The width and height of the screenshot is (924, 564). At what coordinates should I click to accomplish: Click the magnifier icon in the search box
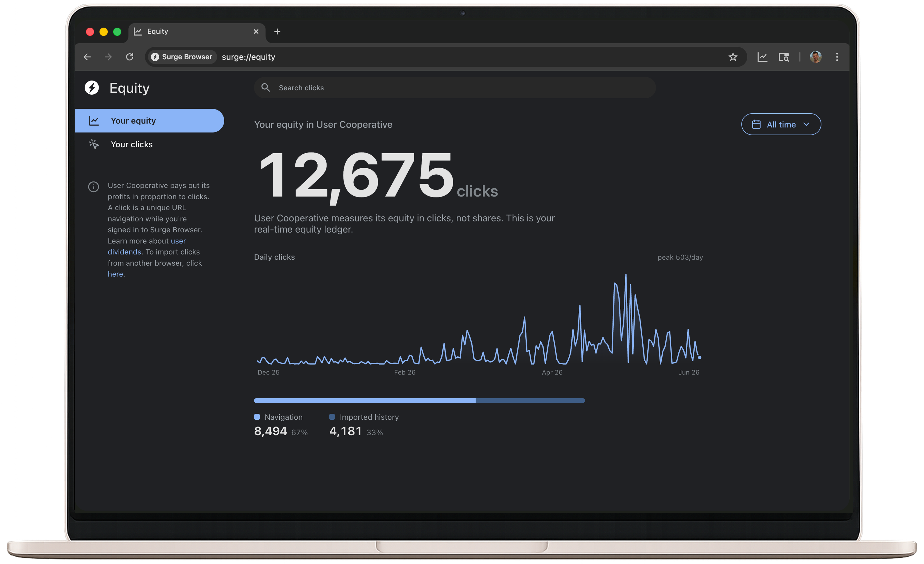click(x=265, y=88)
